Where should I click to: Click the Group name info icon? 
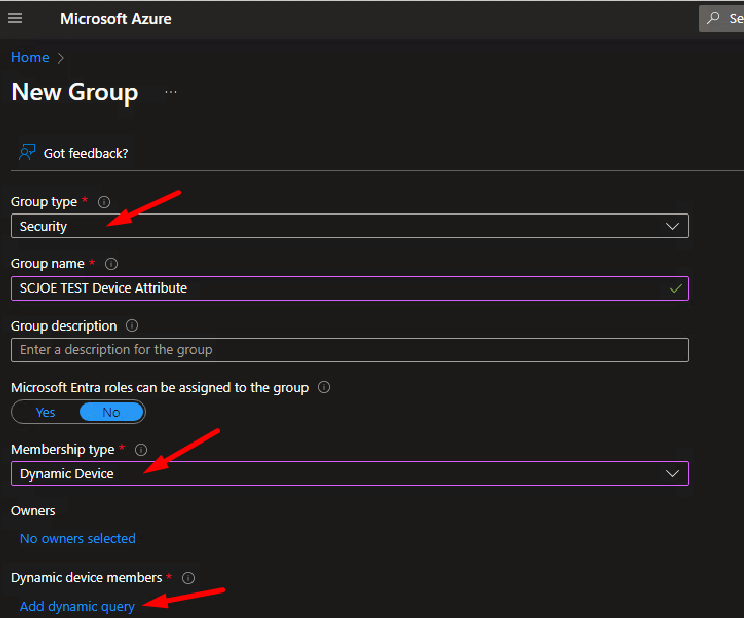(111, 264)
